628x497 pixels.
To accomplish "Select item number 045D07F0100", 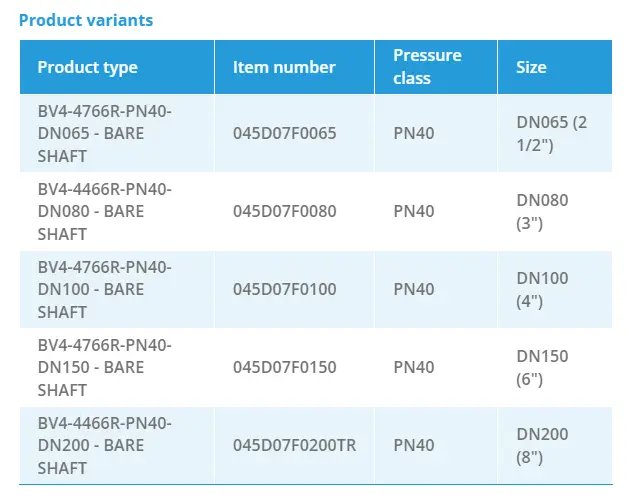I will [x=285, y=289].
